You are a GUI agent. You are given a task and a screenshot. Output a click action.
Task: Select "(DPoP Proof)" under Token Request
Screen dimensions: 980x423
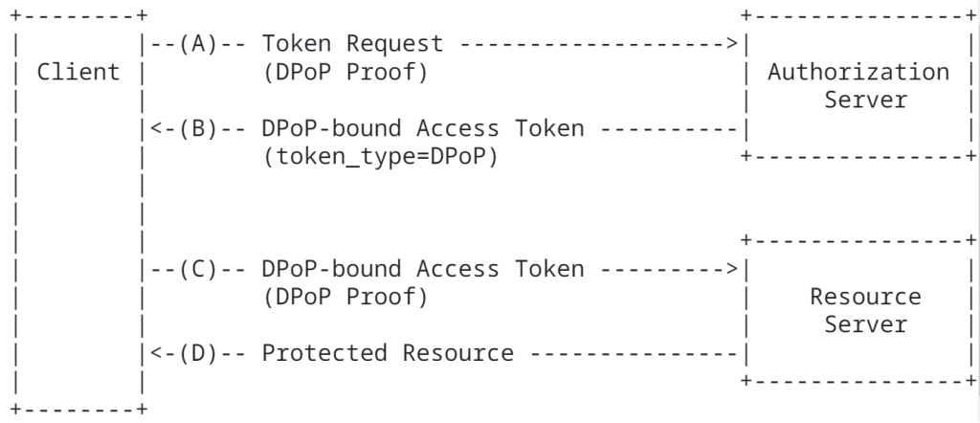pos(345,72)
